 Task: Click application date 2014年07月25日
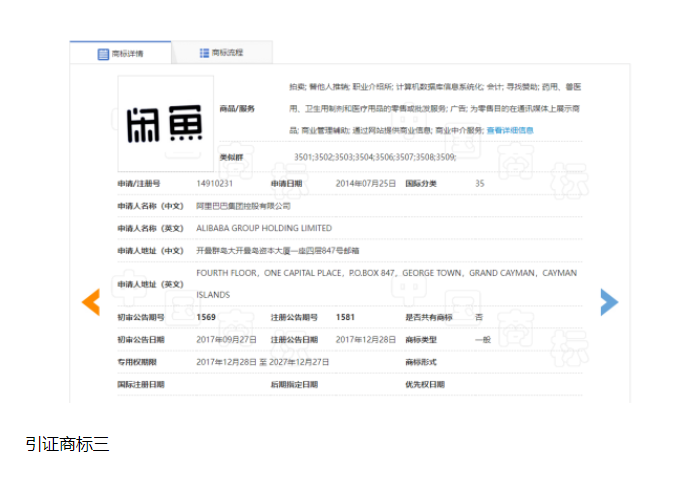coord(366,184)
